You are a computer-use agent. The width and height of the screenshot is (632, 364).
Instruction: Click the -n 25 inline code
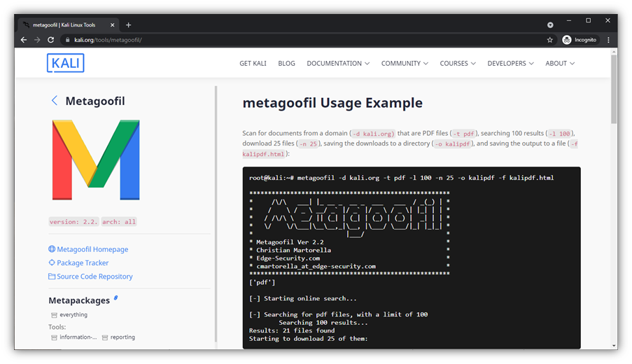pos(308,144)
